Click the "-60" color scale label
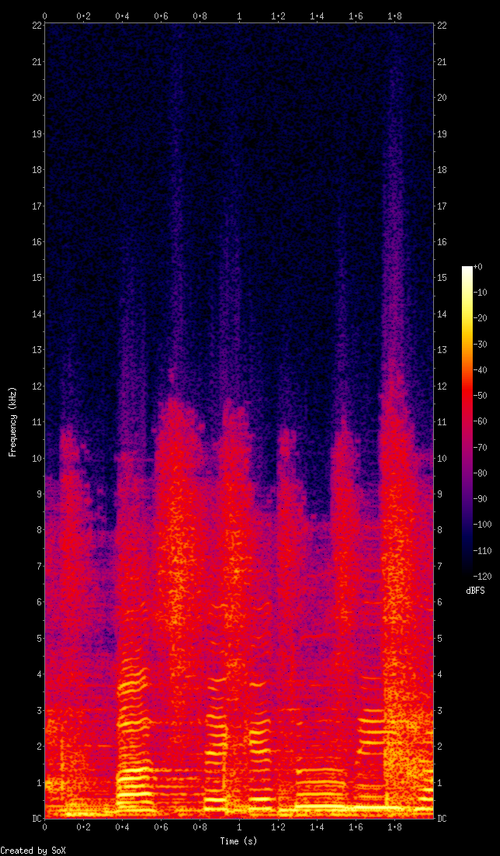The height and width of the screenshot is (856, 500). [x=482, y=422]
